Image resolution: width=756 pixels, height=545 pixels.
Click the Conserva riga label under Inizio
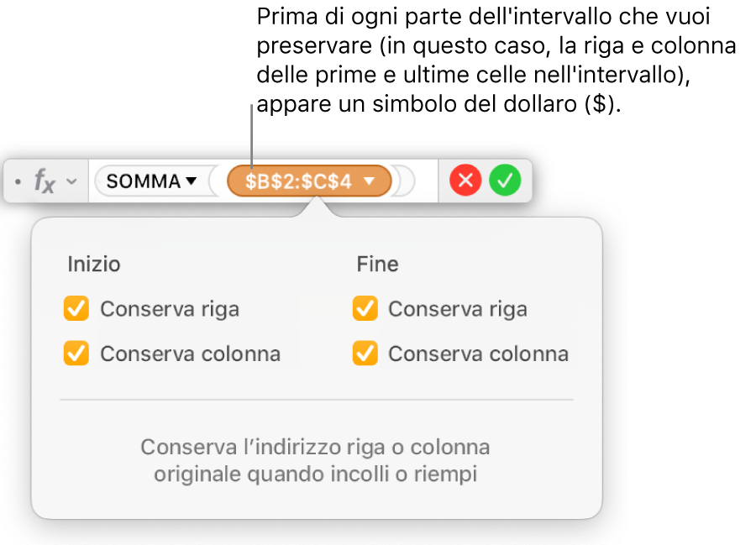pos(170,309)
